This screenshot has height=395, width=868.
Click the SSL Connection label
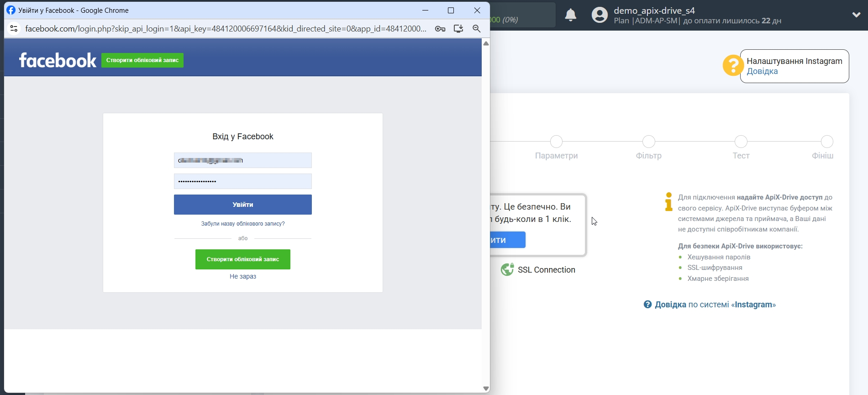click(547, 270)
